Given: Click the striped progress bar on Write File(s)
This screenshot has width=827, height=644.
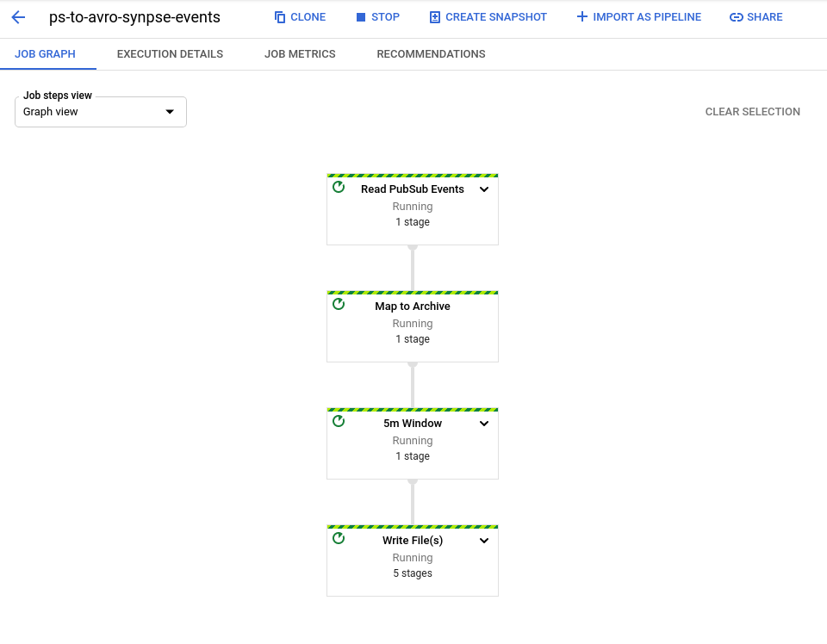Looking at the screenshot, I should pos(412,525).
